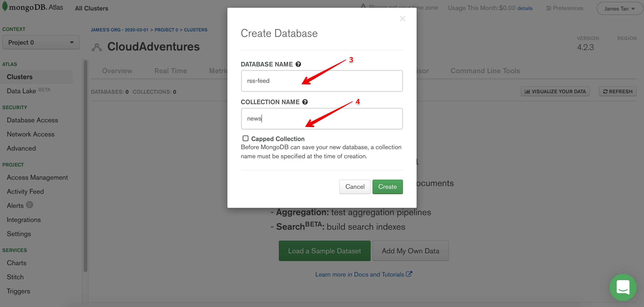Close the Create Database dialog
644x307 pixels.
pos(402,18)
